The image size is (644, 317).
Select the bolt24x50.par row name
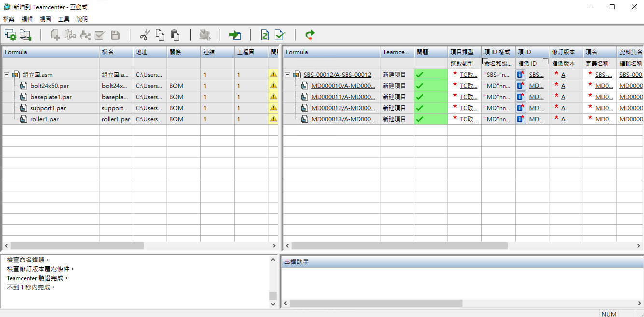coord(49,86)
